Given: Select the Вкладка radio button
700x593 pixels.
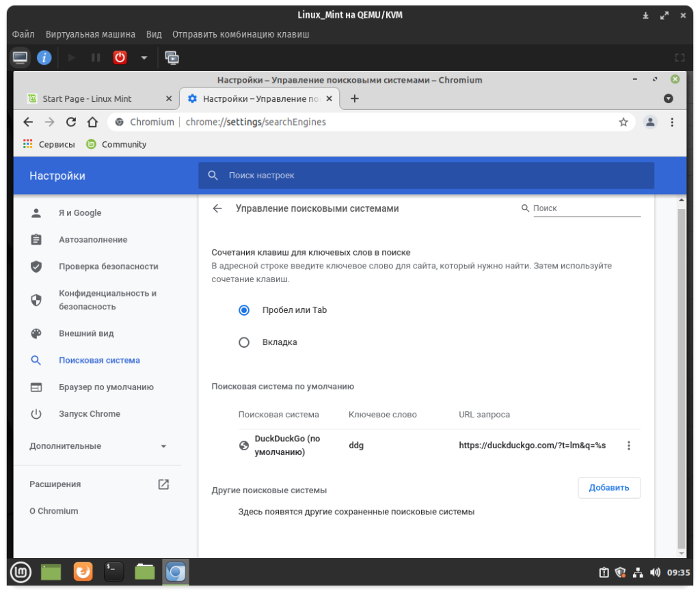Looking at the screenshot, I should 244,342.
